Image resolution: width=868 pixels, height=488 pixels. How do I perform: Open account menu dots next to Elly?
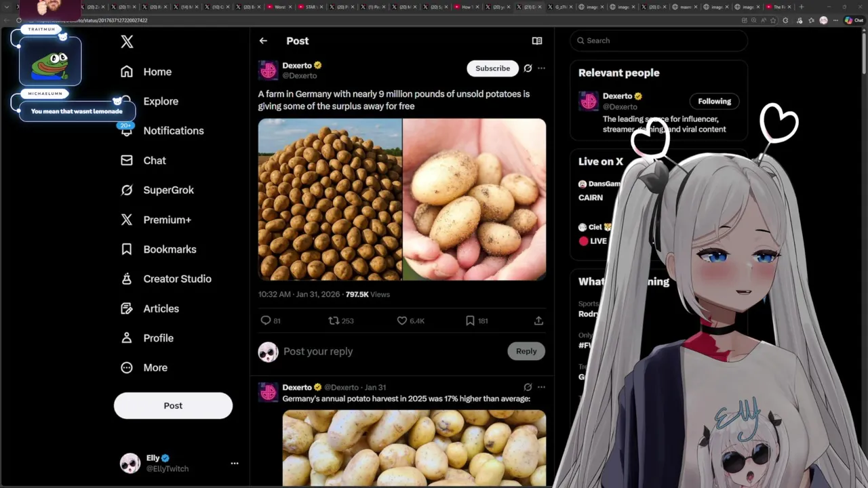coord(235,464)
